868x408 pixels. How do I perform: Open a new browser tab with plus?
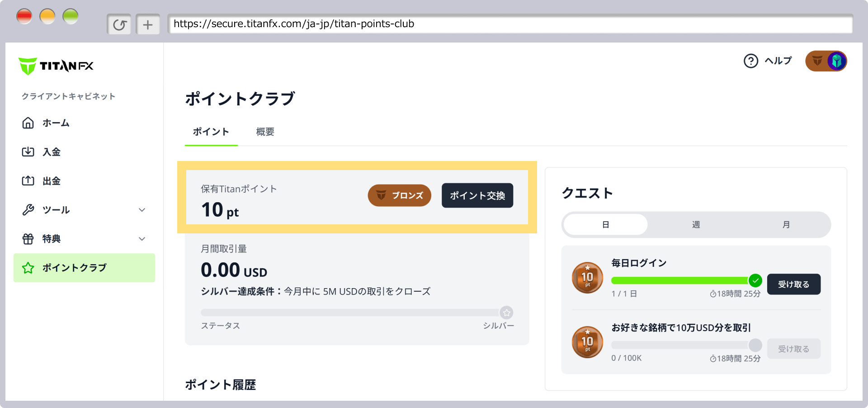(148, 24)
